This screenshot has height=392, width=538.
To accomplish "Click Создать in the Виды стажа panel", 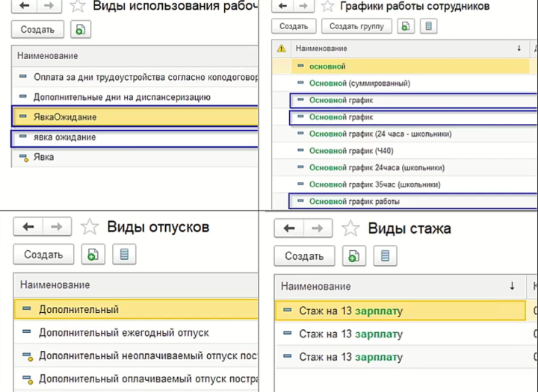I will pos(304,256).
